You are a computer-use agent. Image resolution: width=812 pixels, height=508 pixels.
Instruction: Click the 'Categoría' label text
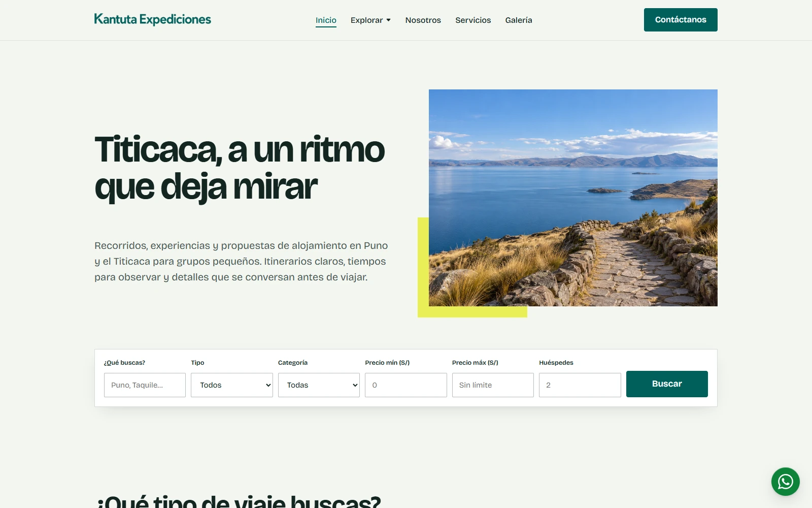point(293,363)
